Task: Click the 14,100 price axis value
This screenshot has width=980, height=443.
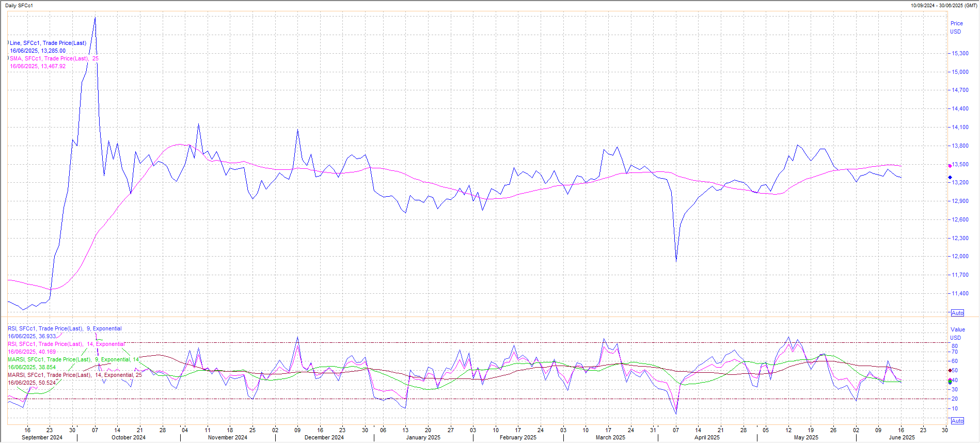Action: (960, 128)
